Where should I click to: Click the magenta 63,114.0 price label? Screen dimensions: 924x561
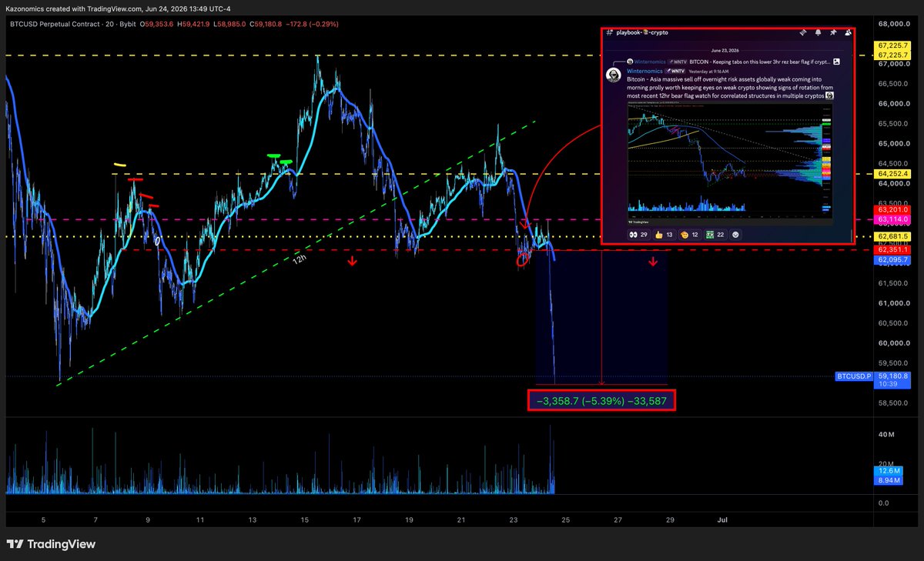click(893, 219)
